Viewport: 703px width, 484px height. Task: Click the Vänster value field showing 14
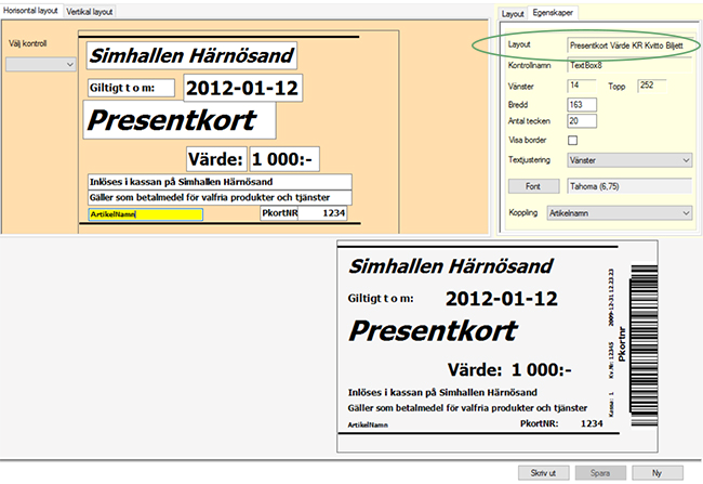click(x=582, y=86)
